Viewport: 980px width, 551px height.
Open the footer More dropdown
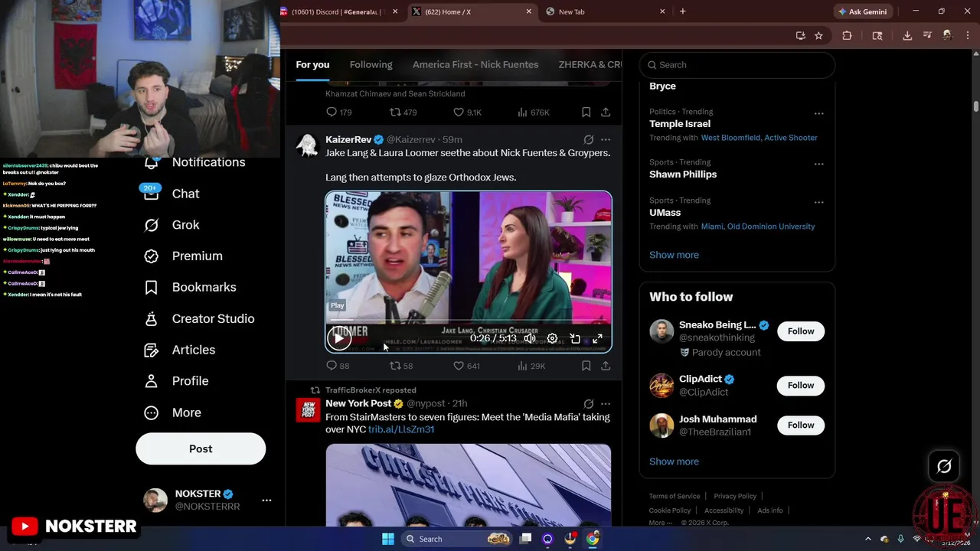[x=660, y=523]
